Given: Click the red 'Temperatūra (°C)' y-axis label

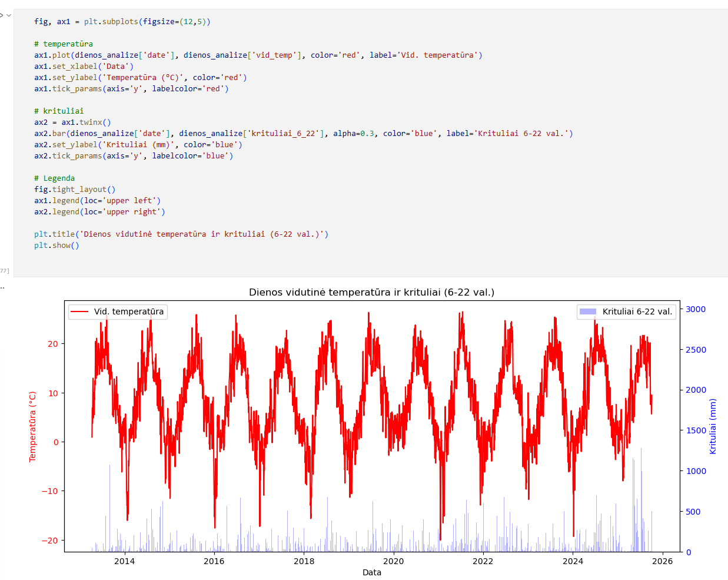Looking at the screenshot, I should coord(33,426).
